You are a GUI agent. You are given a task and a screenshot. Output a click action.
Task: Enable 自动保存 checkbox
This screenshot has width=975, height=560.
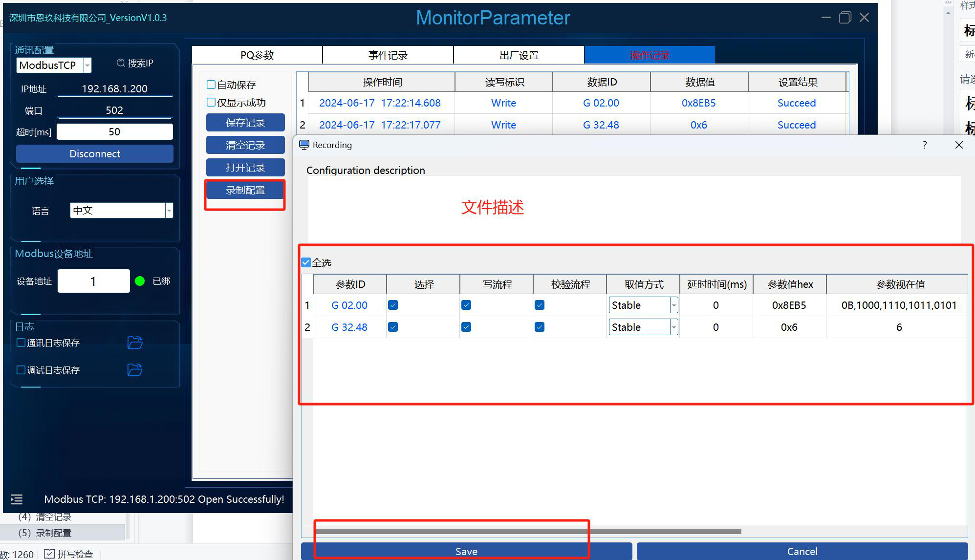tap(211, 85)
